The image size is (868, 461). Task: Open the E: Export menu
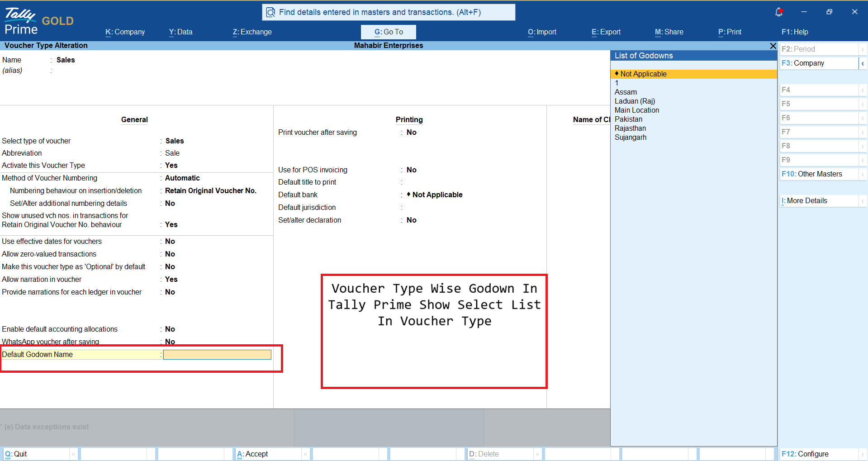click(606, 32)
